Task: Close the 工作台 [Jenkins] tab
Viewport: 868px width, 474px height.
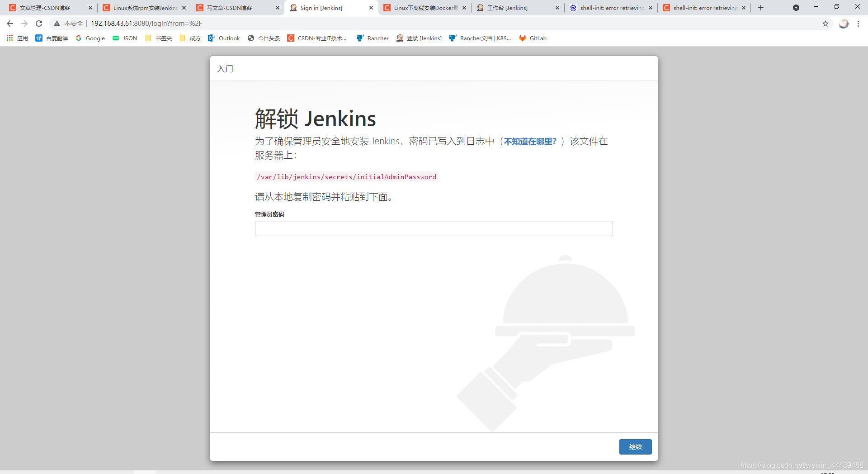Action: coord(557,8)
